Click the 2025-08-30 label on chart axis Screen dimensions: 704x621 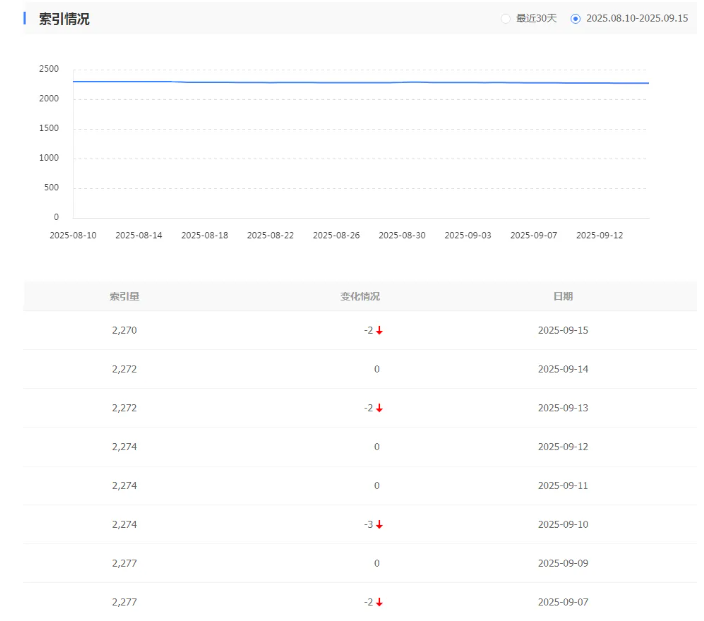coord(402,235)
